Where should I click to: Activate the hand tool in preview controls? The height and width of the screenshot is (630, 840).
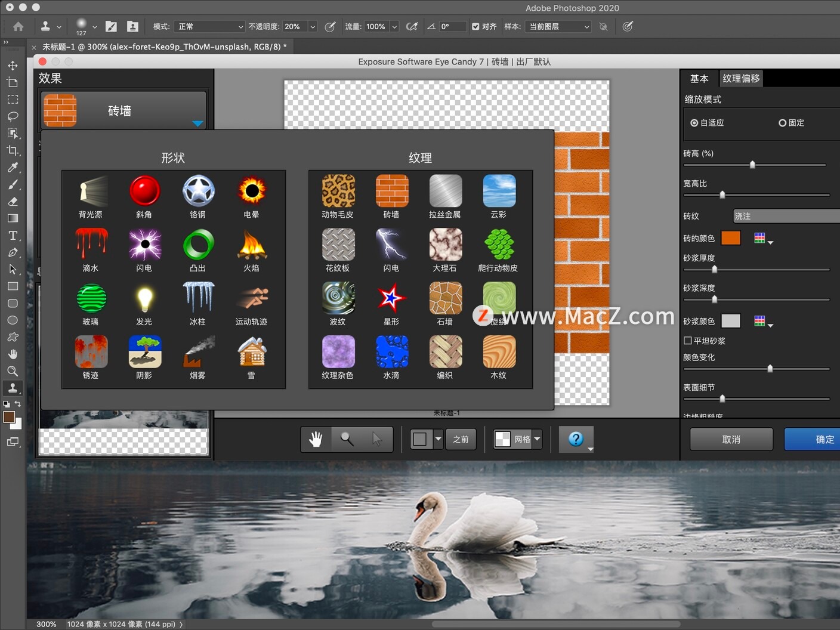316,439
